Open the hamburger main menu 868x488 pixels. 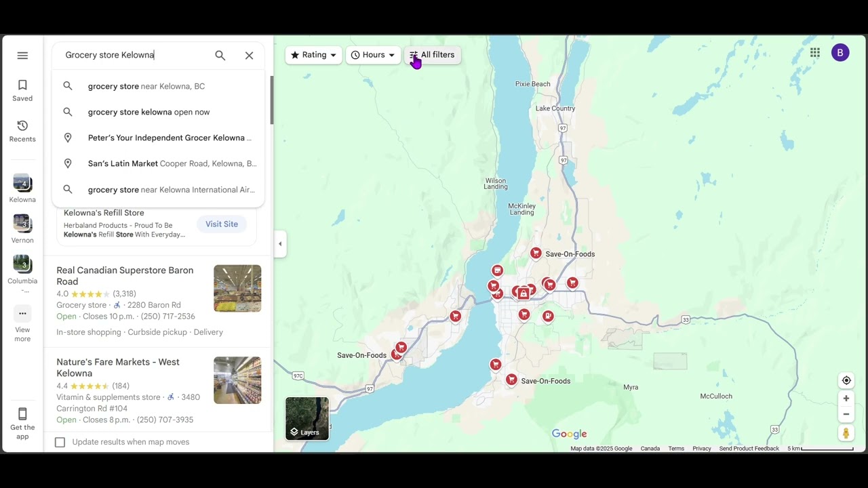click(22, 56)
